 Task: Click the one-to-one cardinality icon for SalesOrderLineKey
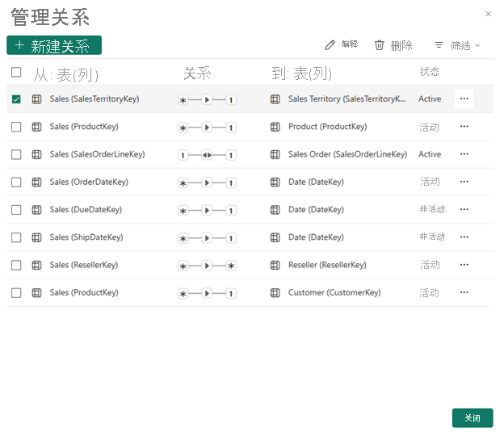[x=207, y=155]
